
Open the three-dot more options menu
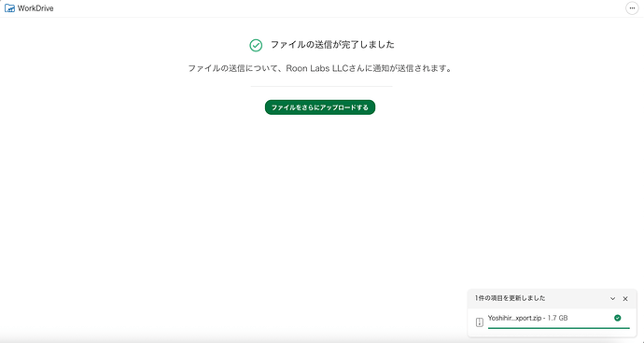click(632, 8)
